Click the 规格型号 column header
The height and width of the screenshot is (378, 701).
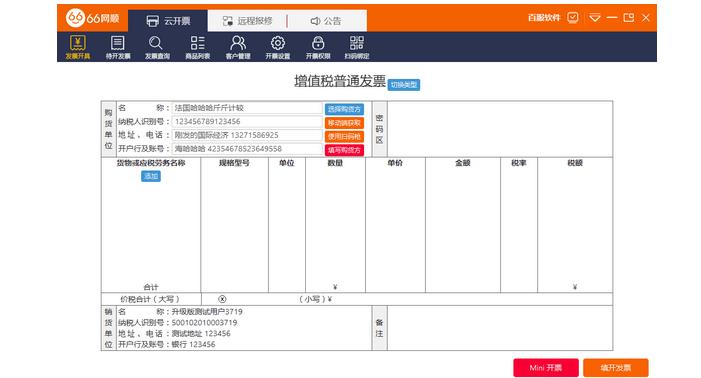[234, 163]
